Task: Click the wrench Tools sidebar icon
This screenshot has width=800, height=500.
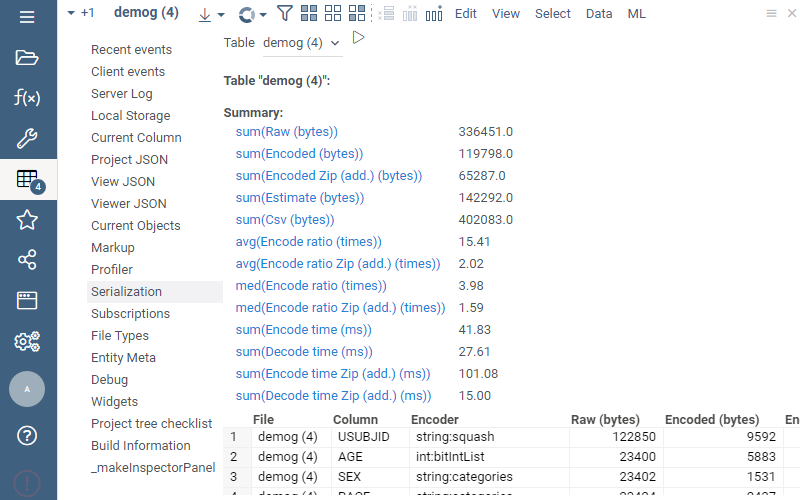Action: point(27,139)
